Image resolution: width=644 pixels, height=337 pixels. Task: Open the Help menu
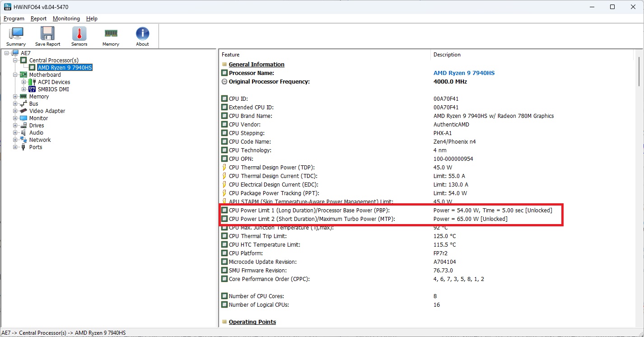click(x=92, y=19)
